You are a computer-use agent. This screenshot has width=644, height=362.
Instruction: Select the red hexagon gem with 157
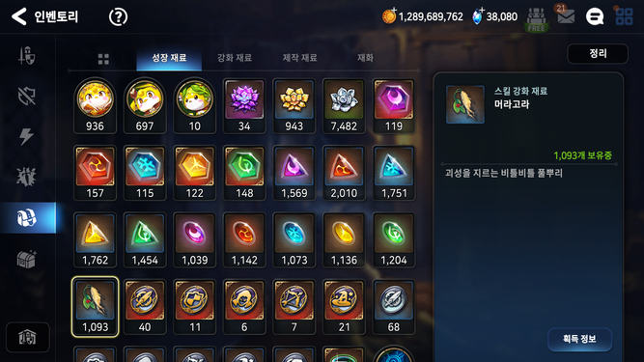click(95, 173)
